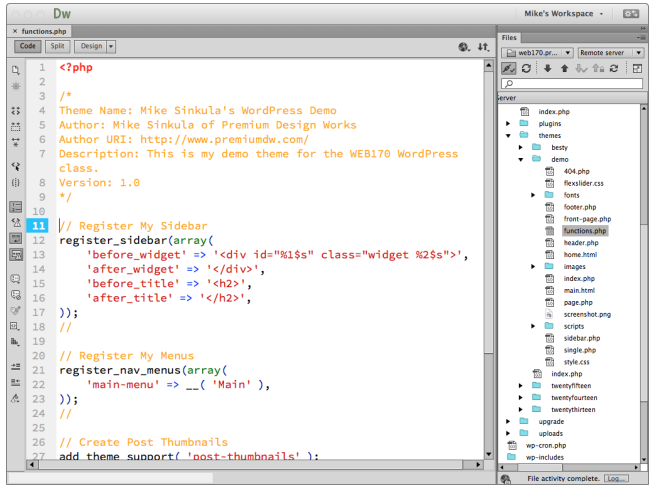655x491 pixels.
Task: Click the Collapse Selection icon
Action: (15, 127)
